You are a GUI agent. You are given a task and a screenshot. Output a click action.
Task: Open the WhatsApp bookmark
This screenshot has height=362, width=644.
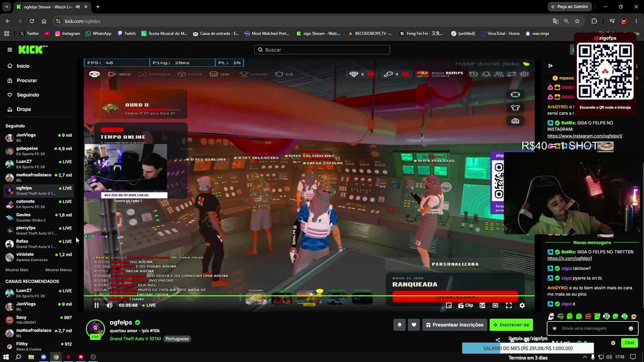99,34
